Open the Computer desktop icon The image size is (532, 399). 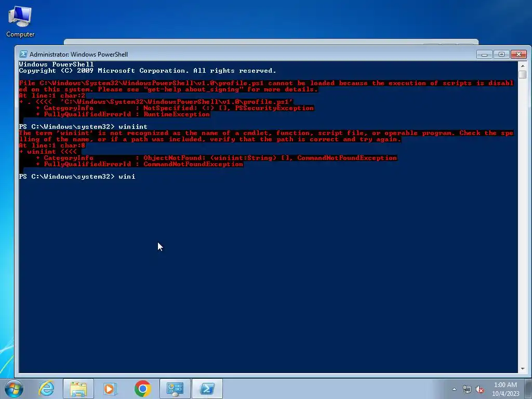20,22
